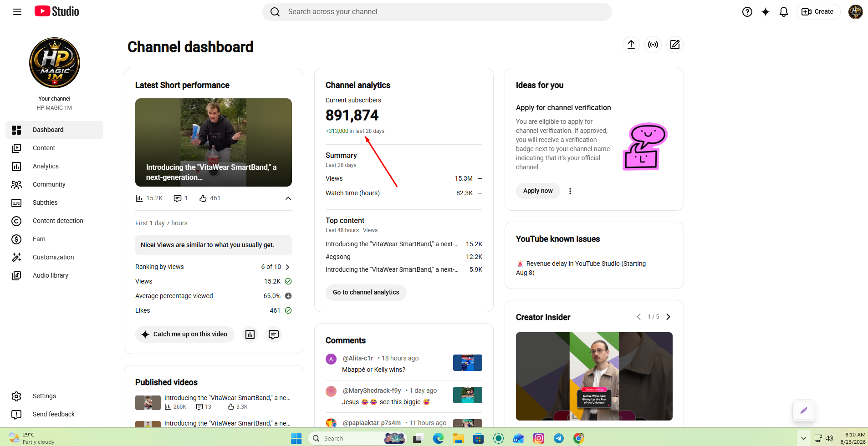Click the Upload videos arrow icon
This screenshot has height=446, width=868.
[x=631, y=45]
